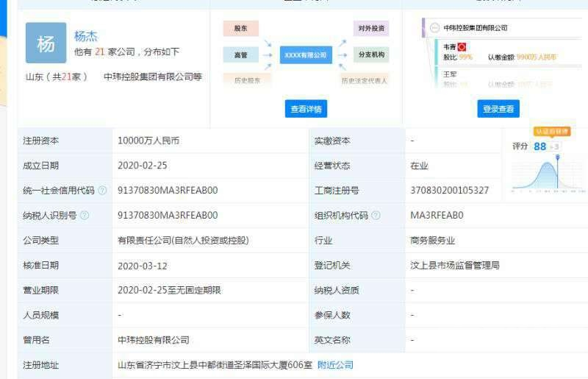Click the 登录查看 button
Screen dimensions: 588x379
(498, 109)
